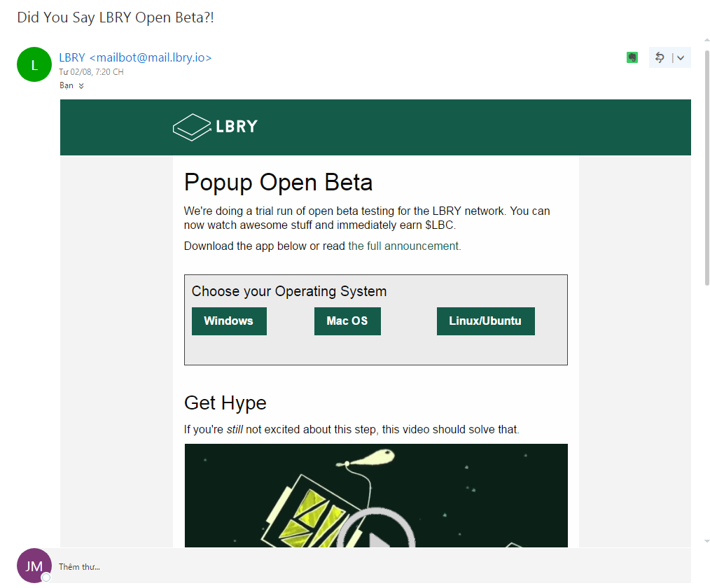Click the Choose your Operating System label
The image size is (710, 588).
(x=289, y=291)
